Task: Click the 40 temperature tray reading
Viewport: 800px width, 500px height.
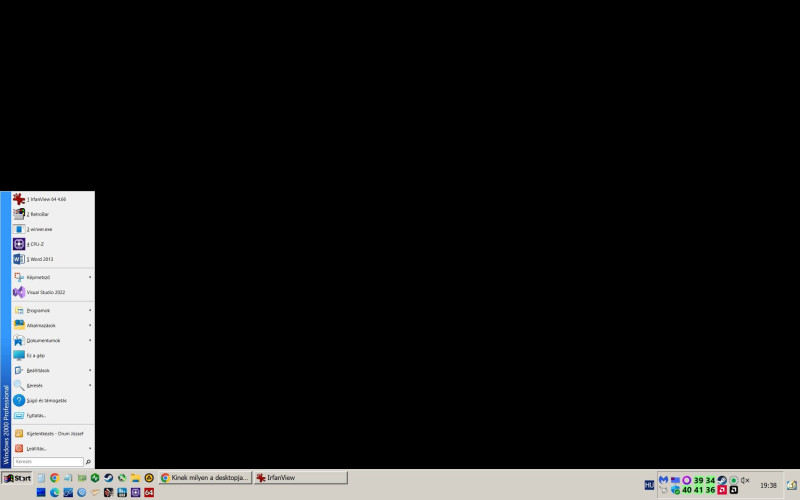Action: [687, 490]
